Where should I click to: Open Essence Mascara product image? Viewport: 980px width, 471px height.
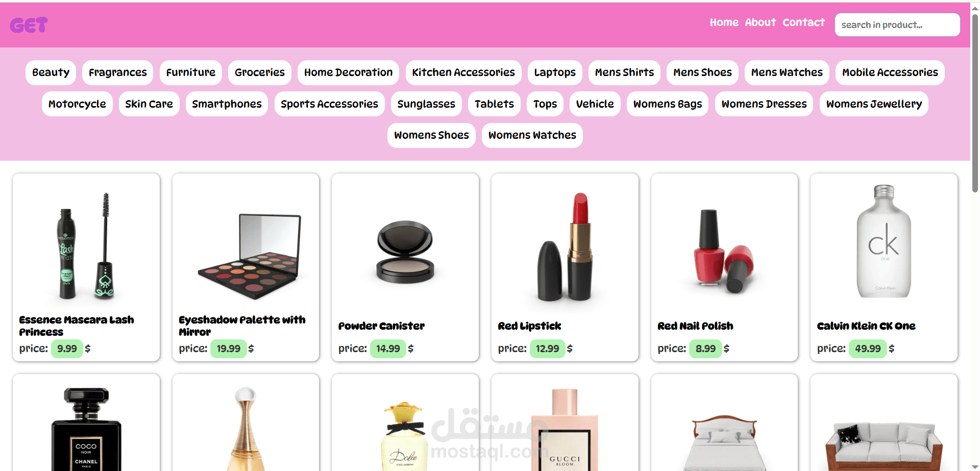(x=86, y=245)
